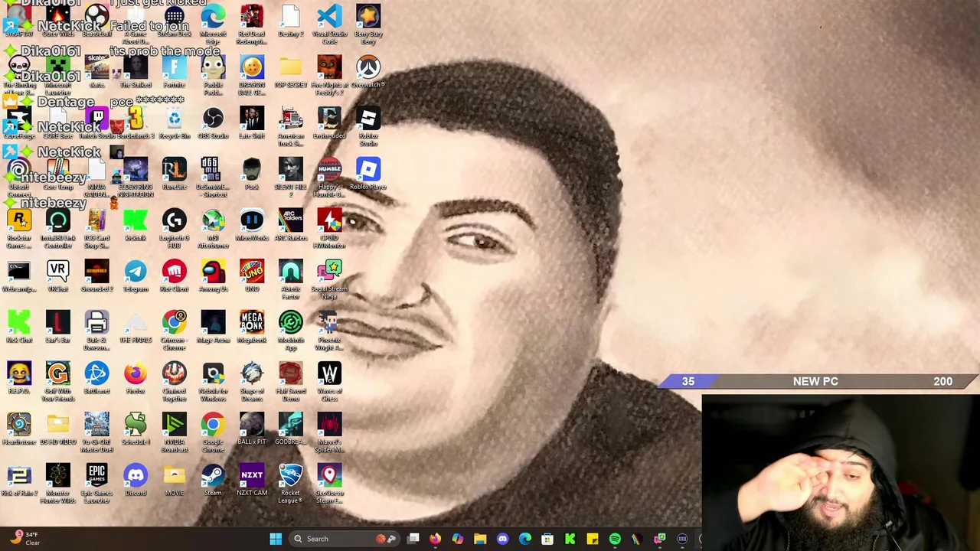Click the NEW PC goal progress bar
Viewport: 980px width, 551px height.
pos(816,381)
